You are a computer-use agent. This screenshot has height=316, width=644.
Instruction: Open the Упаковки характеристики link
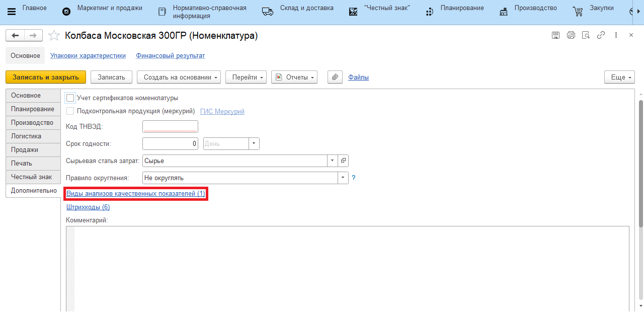coord(88,56)
